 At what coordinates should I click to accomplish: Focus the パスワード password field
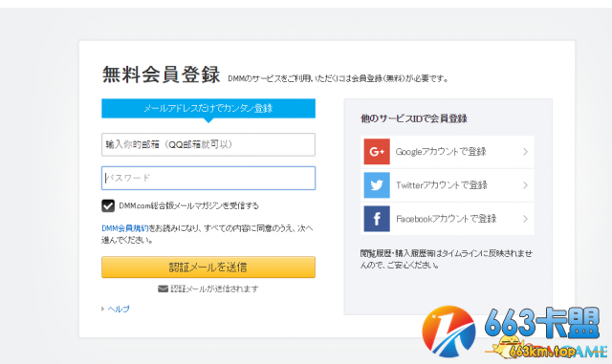(208, 179)
